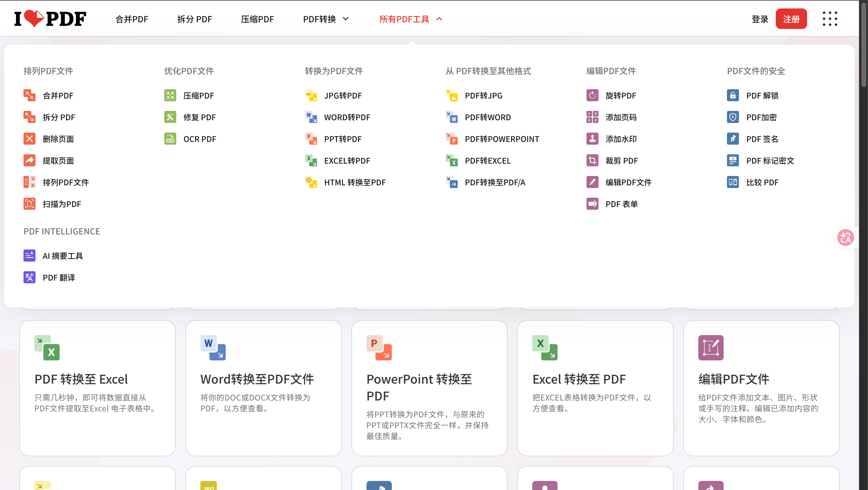Open 压缩PDF in top navigation
Screen dimensions: 868x490
coord(257,19)
